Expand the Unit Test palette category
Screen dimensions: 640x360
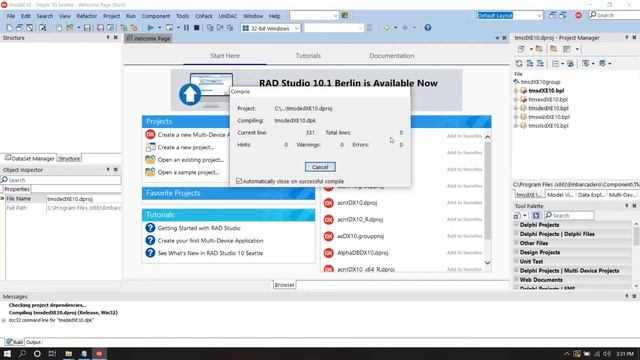pos(516,261)
